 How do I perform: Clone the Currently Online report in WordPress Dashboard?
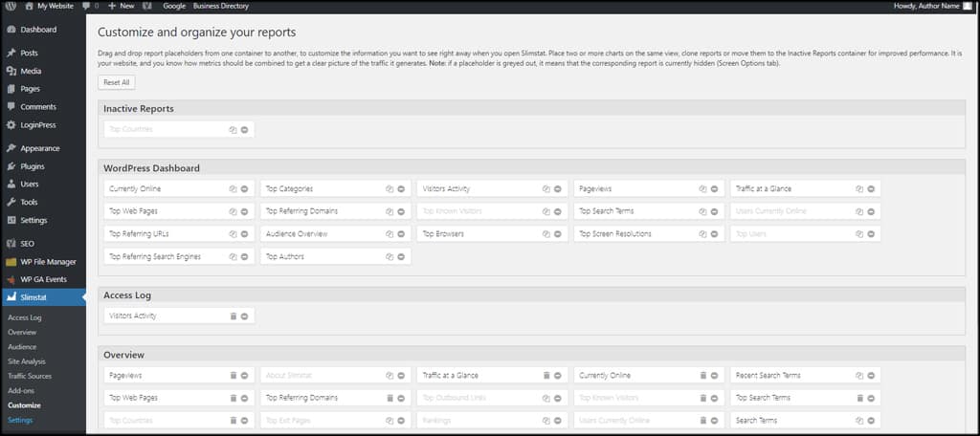tap(233, 189)
